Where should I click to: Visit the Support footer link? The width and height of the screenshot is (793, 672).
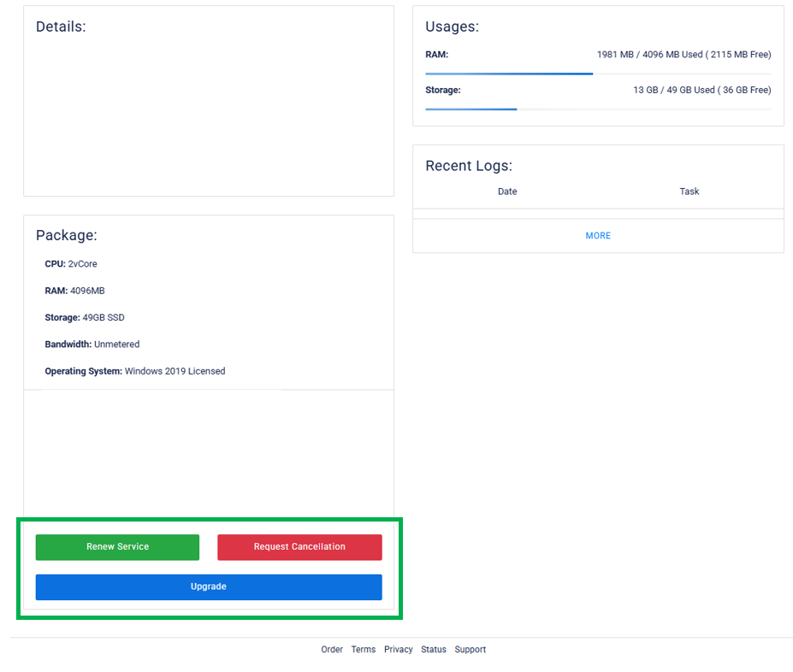(x=470, y=650)
